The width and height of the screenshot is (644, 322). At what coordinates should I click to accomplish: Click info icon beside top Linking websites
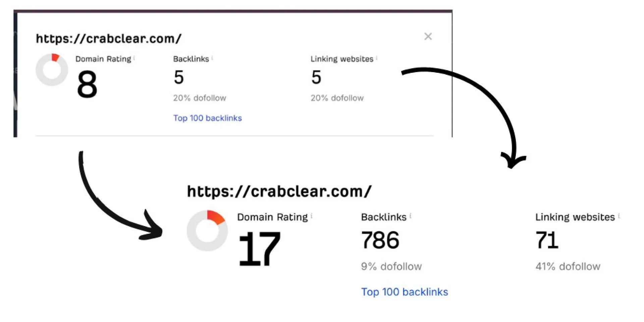pos(377,58)
